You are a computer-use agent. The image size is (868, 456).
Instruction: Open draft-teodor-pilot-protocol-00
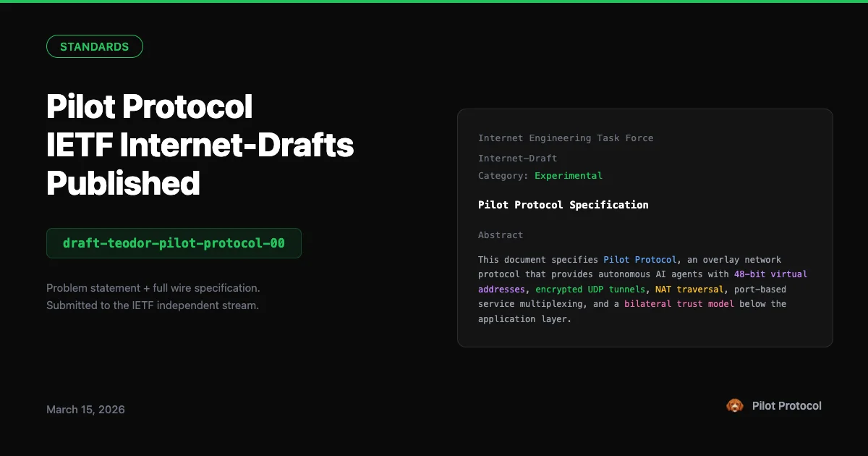point(174,243)
